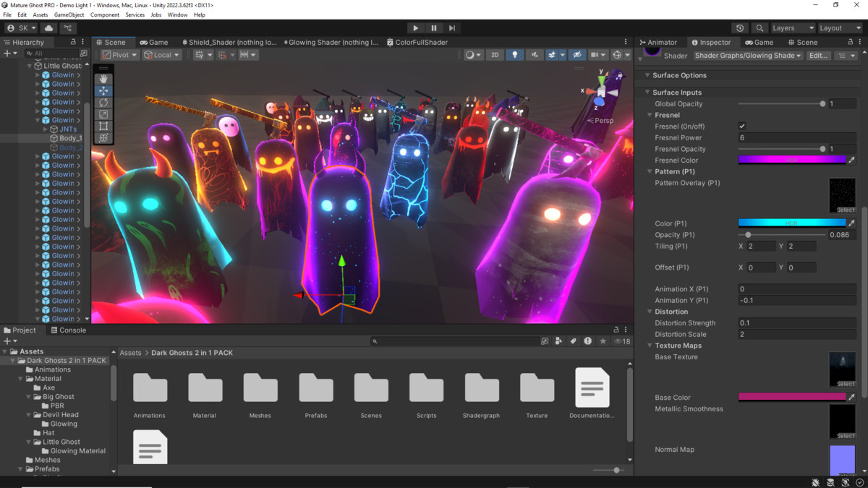
Task: Open the Unity Cloud services icon
Action: point(49,28)
